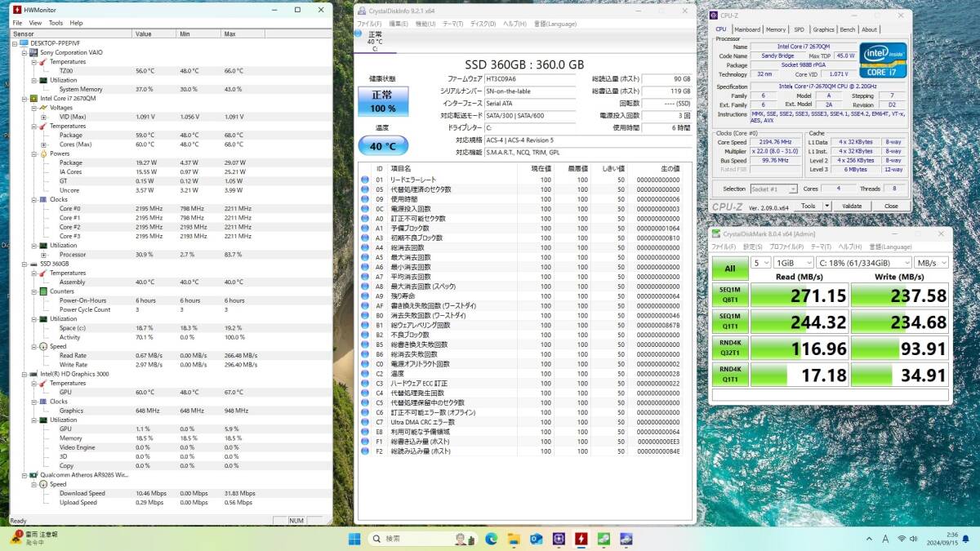
Task: Click the Voltages lightning icon in HWMonitor
Action: (x=43, y=108)
